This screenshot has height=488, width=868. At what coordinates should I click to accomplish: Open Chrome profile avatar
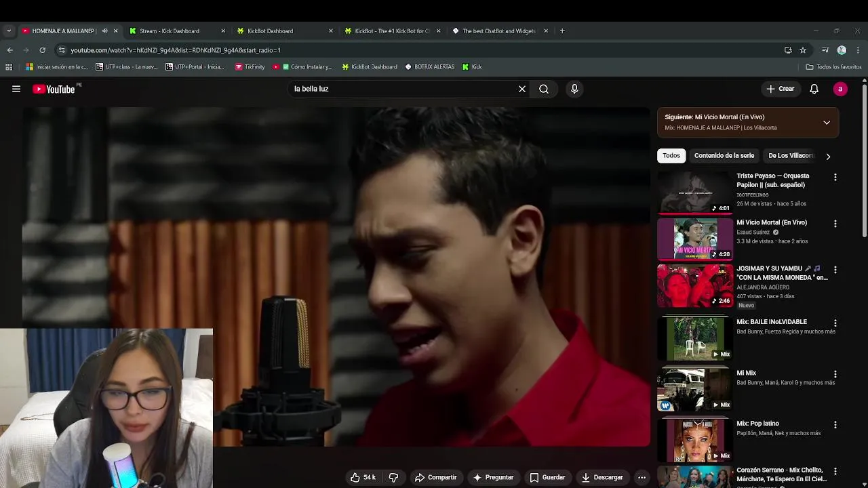(842, 50)
